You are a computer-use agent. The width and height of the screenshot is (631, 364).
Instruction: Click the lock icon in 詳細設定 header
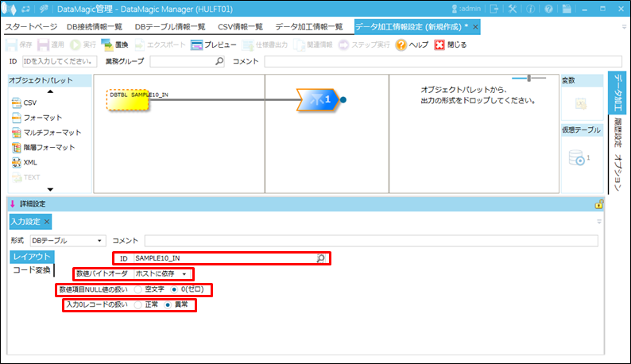(x=598, y=204)
